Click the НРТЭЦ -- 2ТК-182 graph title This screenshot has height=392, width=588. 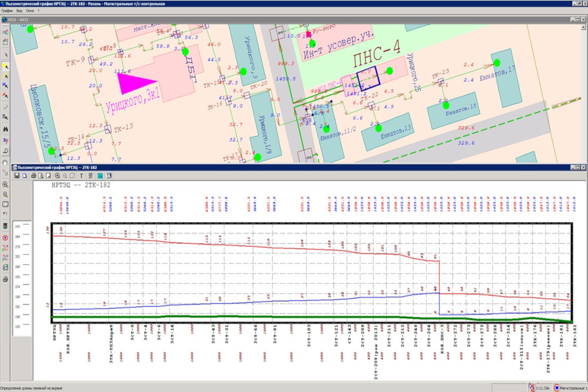[x=81, y=185]
